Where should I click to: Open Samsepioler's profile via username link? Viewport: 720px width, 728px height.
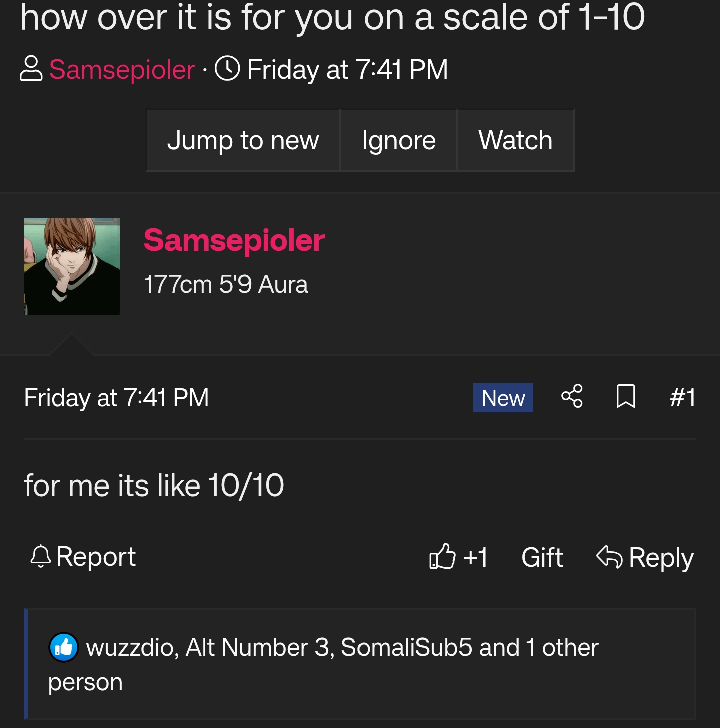click(234, 239)
